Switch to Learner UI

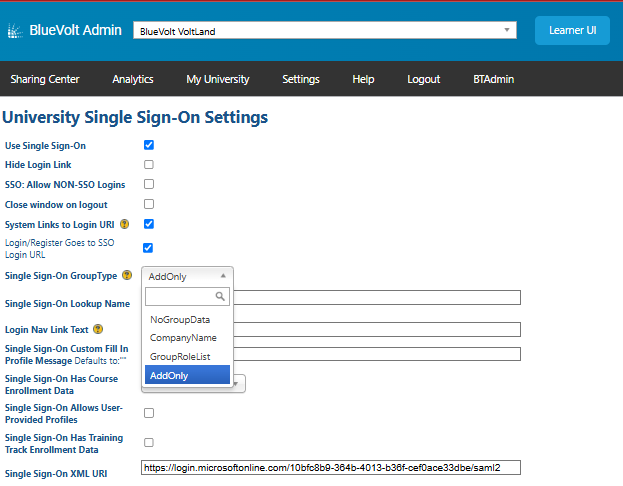[572, 31]
